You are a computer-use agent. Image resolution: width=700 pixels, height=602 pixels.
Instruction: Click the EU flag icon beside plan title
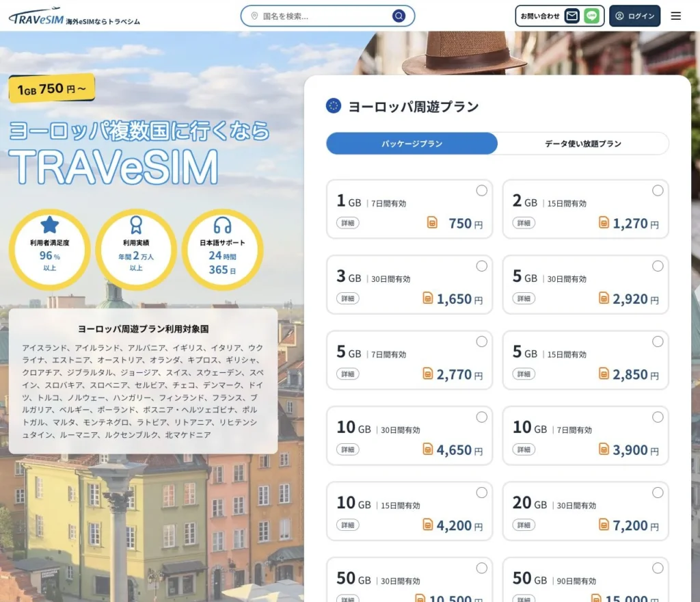[x=334, y=106]
